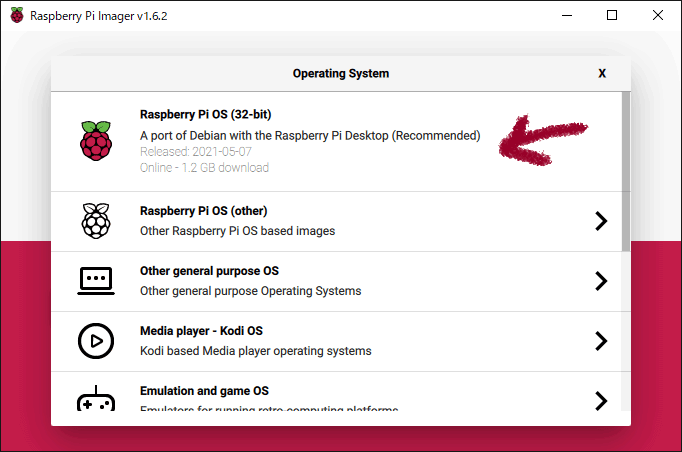Close the Raspberry Pi Imager window
Screen dimensions: 682x452
pyautogui.click(x=658, y=15)
